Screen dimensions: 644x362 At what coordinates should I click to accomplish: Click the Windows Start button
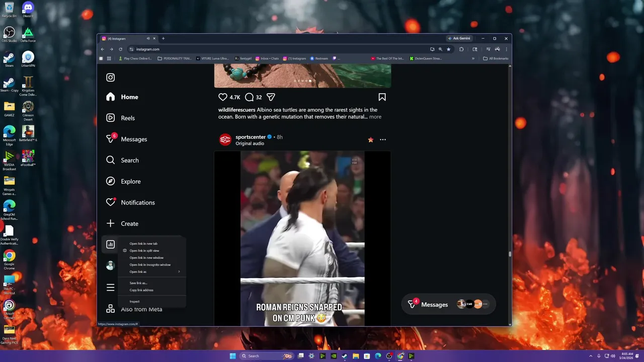coord(232,356)
